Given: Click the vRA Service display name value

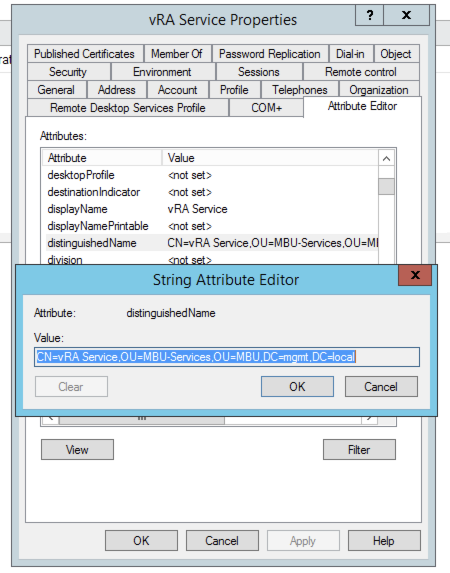Looking at the screenshot, I should pyautogui.click(x=197, y=209).
